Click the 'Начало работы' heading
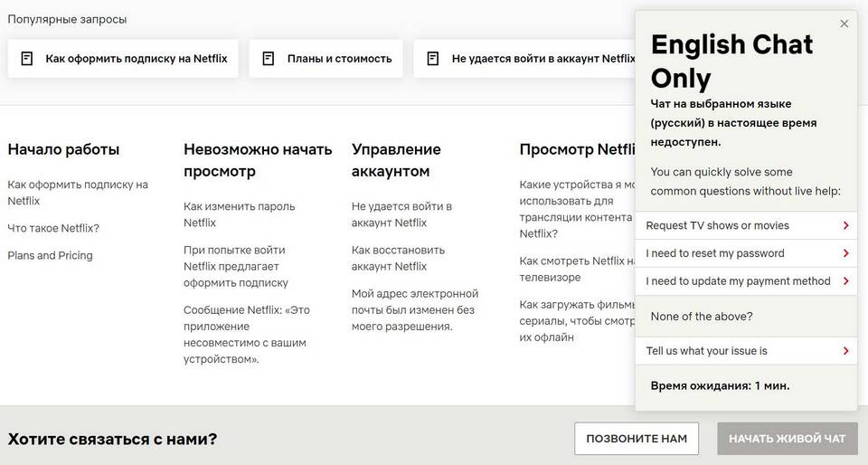This screenshot has height=465, width=868. coord(63,149)
